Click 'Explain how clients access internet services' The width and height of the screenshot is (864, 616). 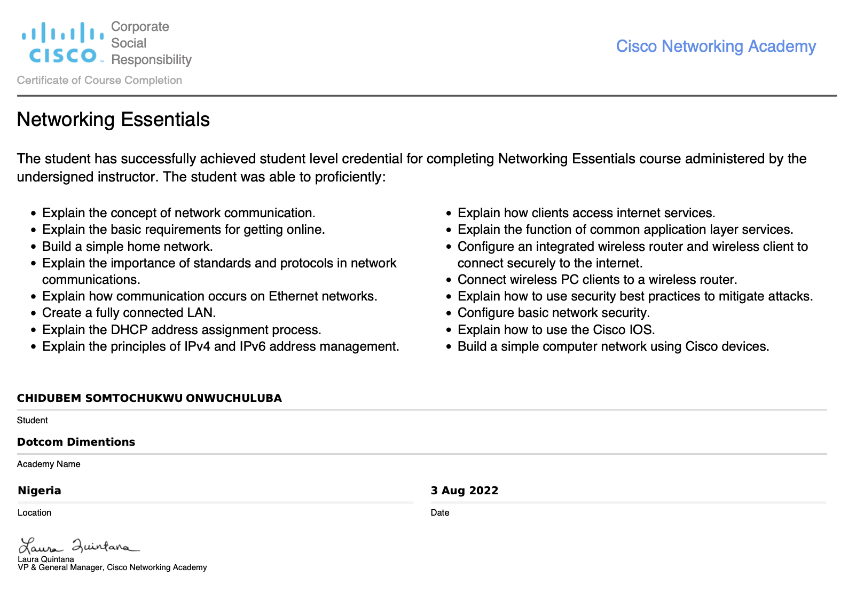586,213
